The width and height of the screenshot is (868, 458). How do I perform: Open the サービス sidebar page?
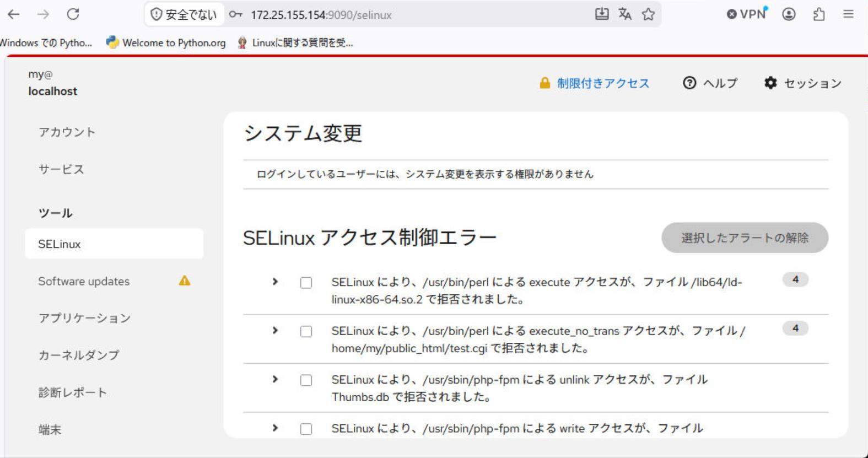tap(61, 169)
